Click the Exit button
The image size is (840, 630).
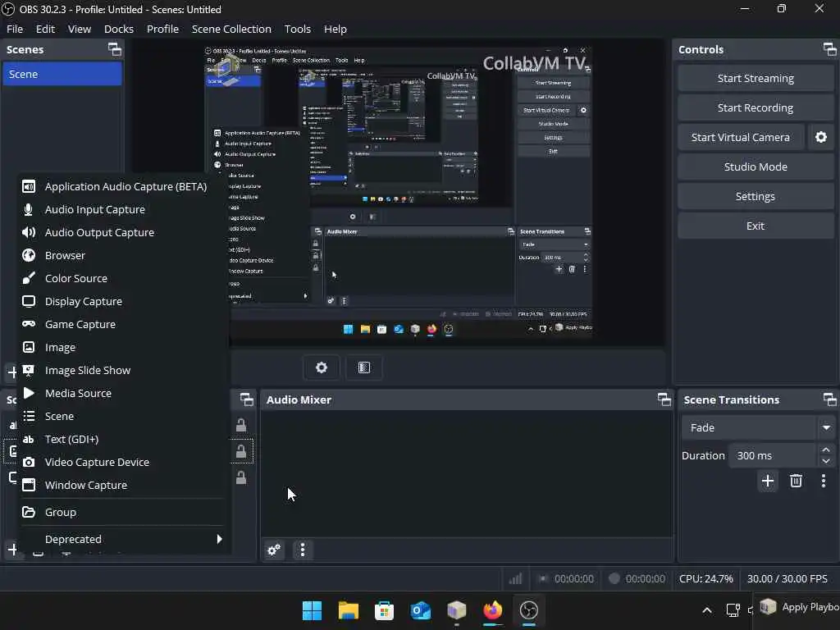pyautogui.click(x=756, y=226)
